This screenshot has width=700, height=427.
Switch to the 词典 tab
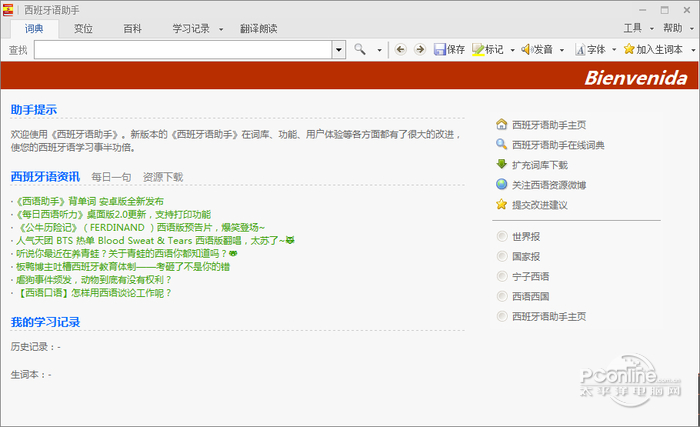tap(34, 29)
